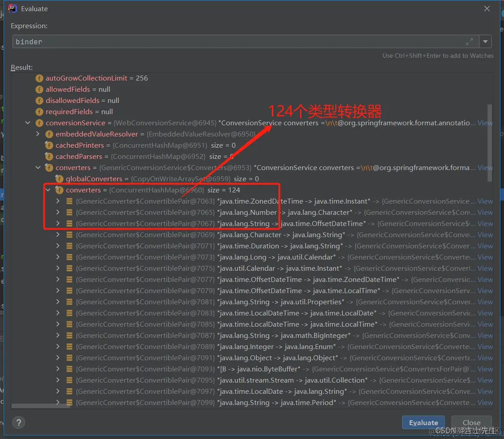Viewport: 504px width, 439px height.
Task: Click map entry icon of ConvertiblePair@7093
Action: click(x=69, y=369)
